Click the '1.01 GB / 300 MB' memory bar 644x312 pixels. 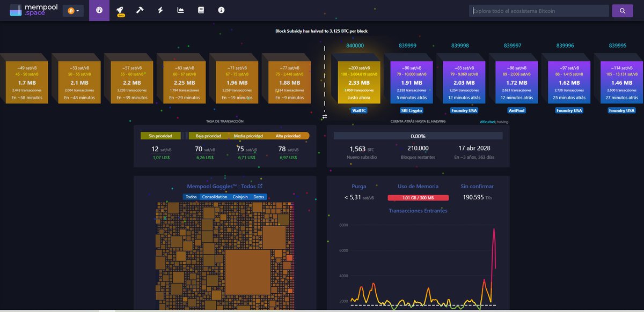[418, 197]
